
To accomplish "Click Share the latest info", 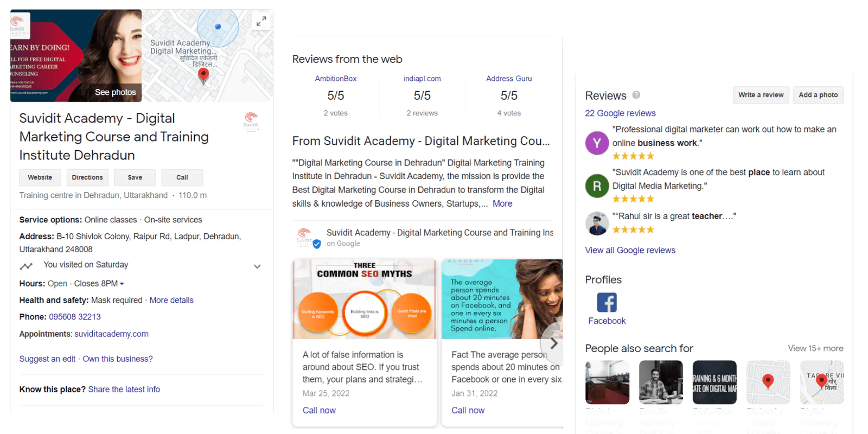I will point(124,389).
